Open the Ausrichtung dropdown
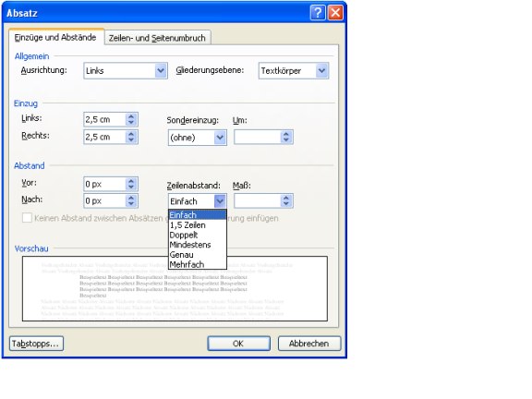532x399 pixels. [x=161, y=71]
